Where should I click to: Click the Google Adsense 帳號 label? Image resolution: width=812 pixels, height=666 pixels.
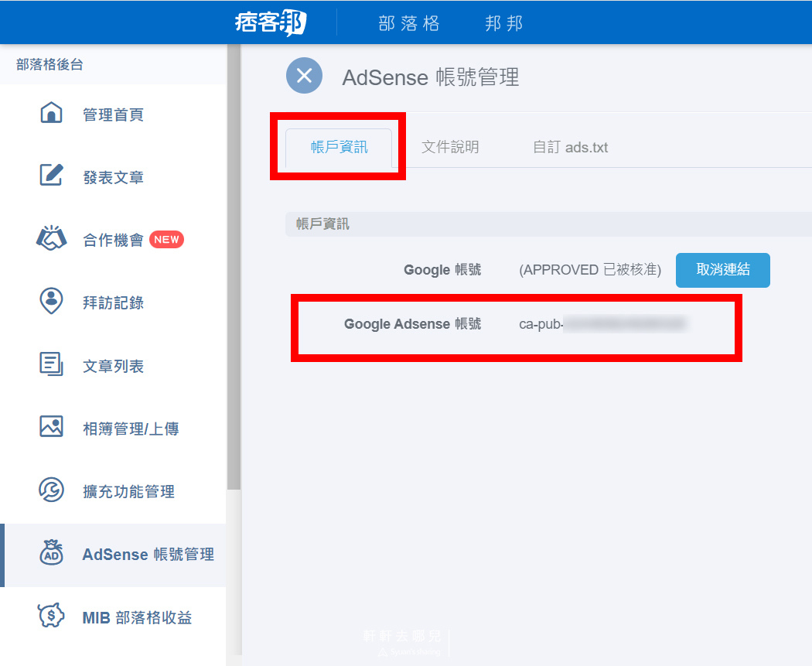[x=413, y=323]
